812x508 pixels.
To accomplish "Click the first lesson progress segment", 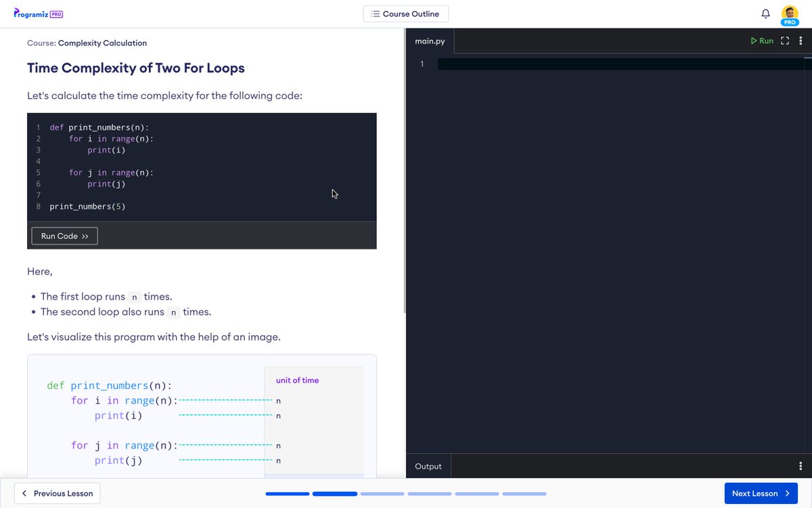I will click(x=288, y=494).
